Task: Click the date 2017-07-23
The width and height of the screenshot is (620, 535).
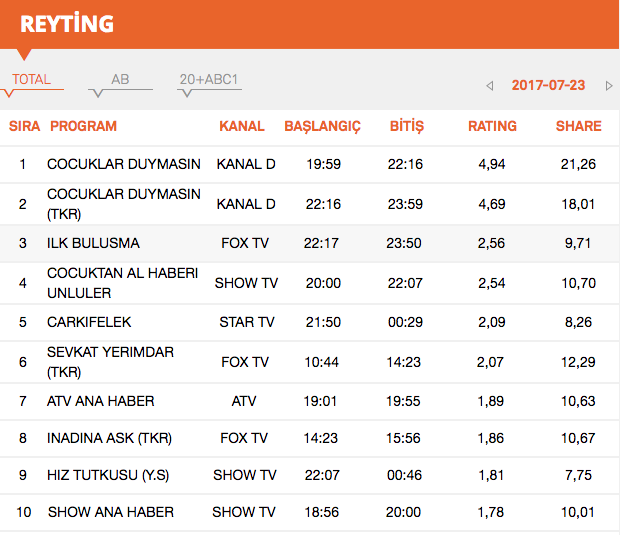Action: [x=548, y=85]
